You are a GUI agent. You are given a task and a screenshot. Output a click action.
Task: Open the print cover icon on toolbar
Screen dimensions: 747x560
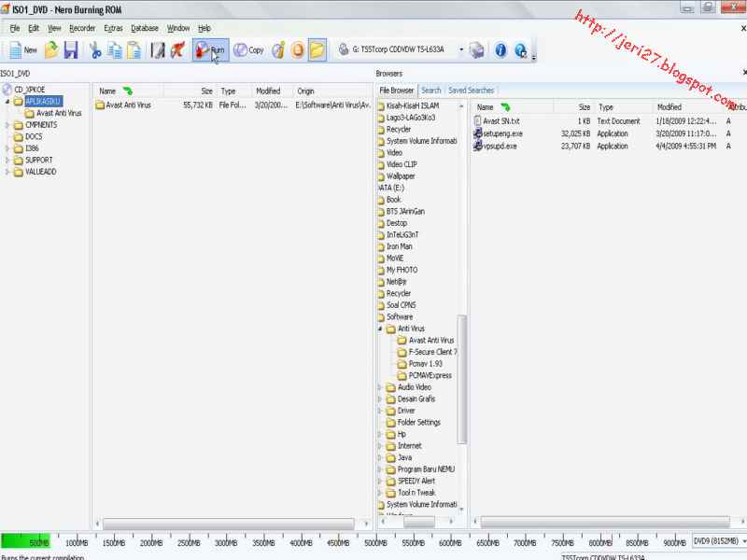pos(156,50)
